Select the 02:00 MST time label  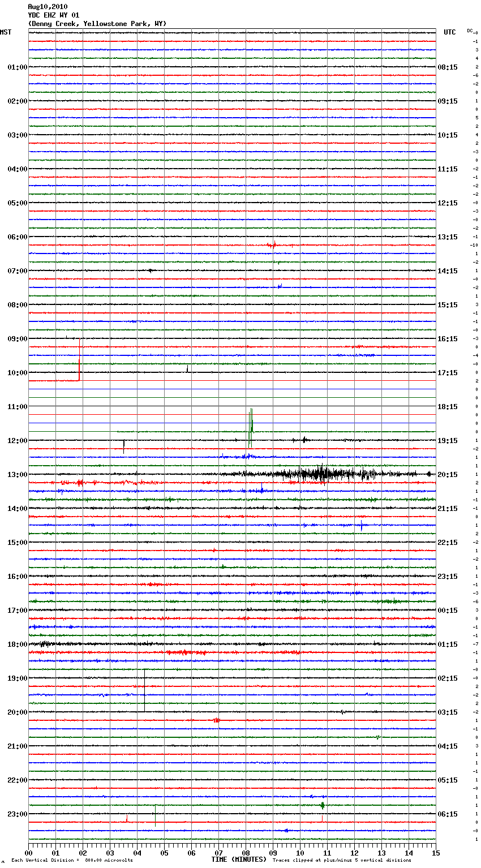[18, 101]
